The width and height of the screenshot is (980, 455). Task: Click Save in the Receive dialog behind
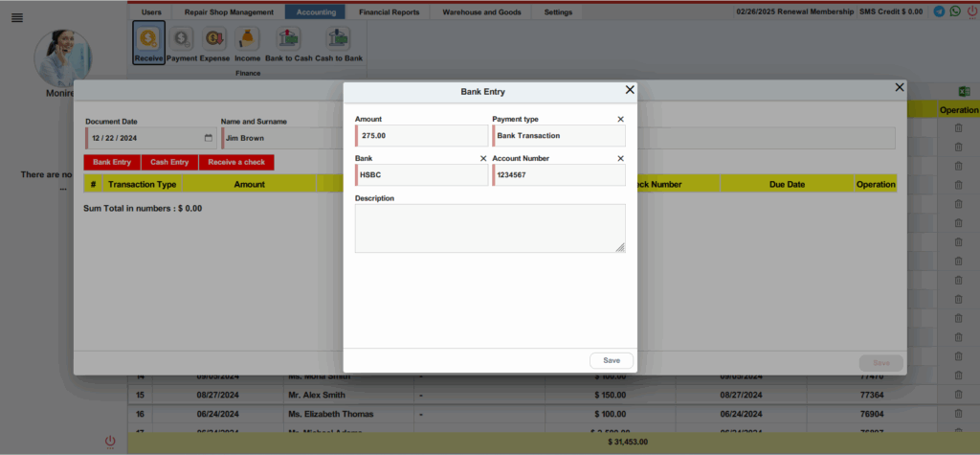tap(881, 363)
